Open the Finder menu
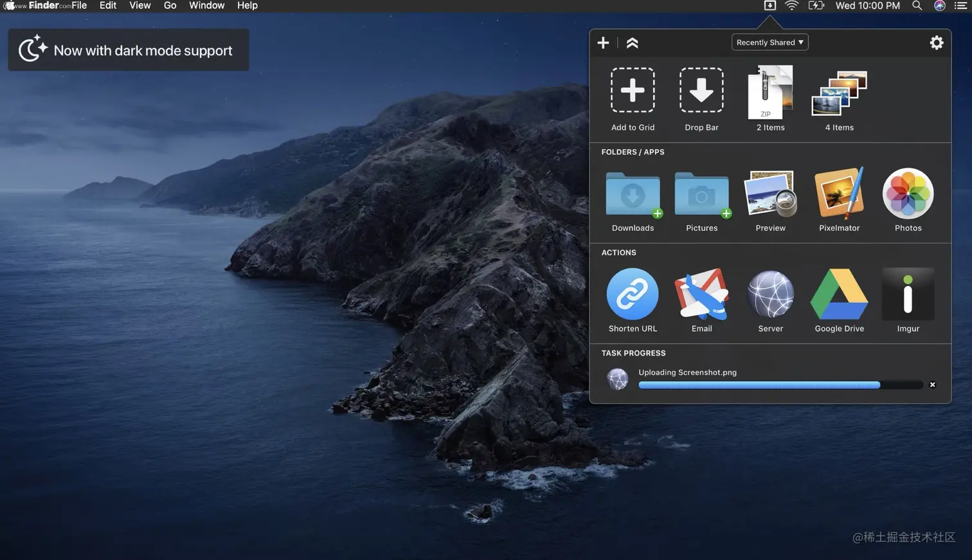The image size is (972, 560). point(44,6)
